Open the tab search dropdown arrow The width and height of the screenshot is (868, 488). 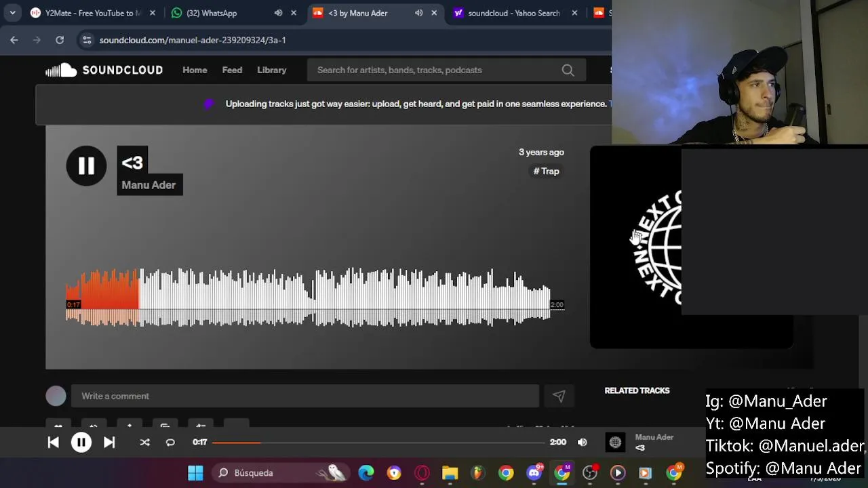pyautogui.click(x=12, y=13)
